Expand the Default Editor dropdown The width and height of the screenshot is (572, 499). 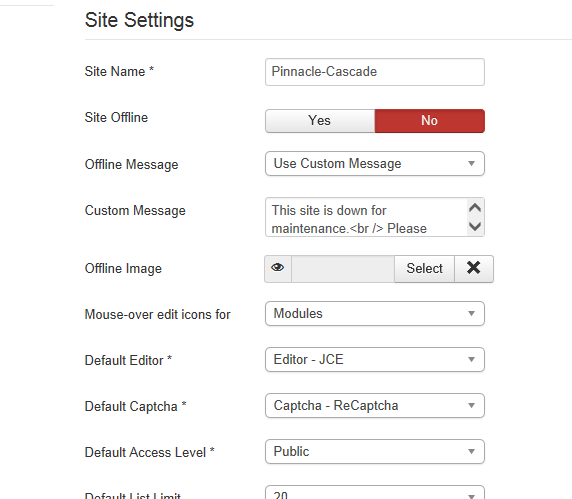375,359
